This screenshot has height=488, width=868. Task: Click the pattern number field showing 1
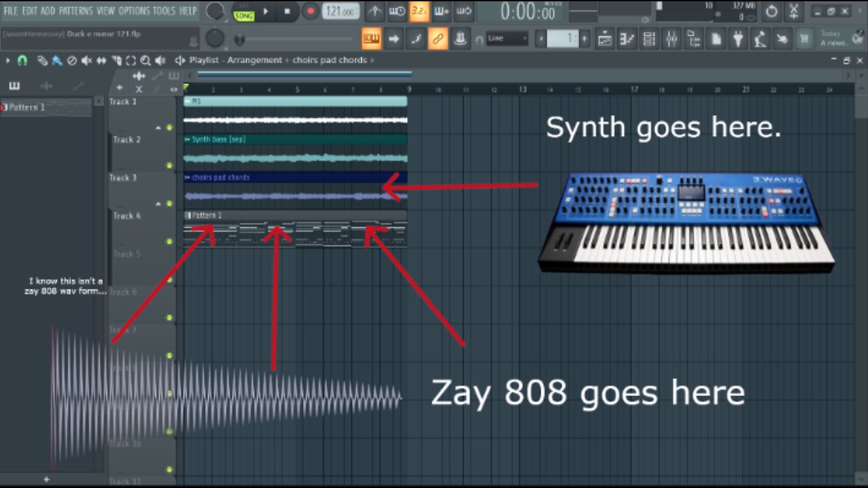point(563,39)
